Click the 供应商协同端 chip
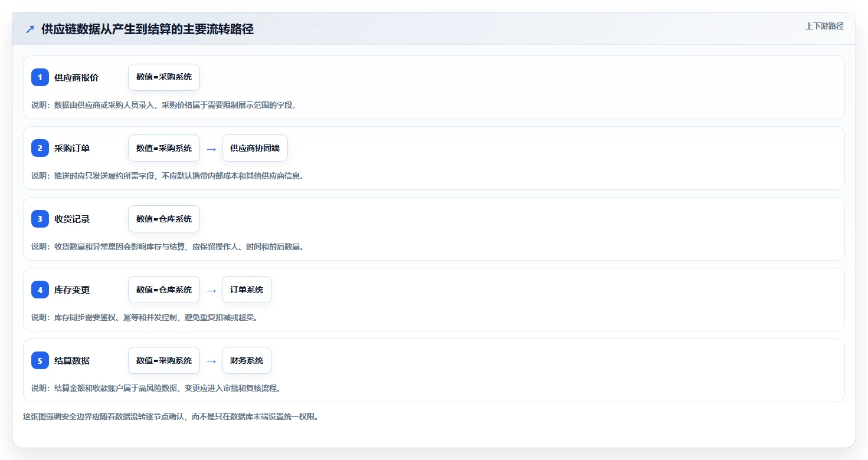This screenshot has width=868, height=460. point(255,148)
